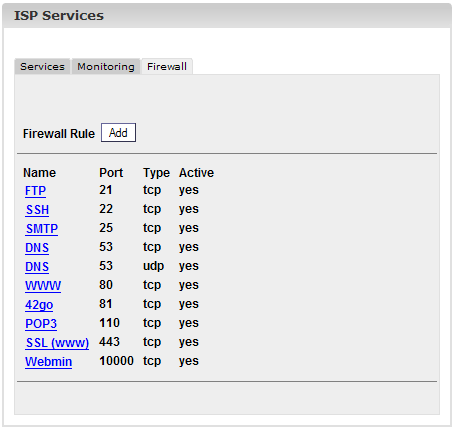Open the DNS tcp rule link
Screen dimensions: 456x431
coord(37,248)
